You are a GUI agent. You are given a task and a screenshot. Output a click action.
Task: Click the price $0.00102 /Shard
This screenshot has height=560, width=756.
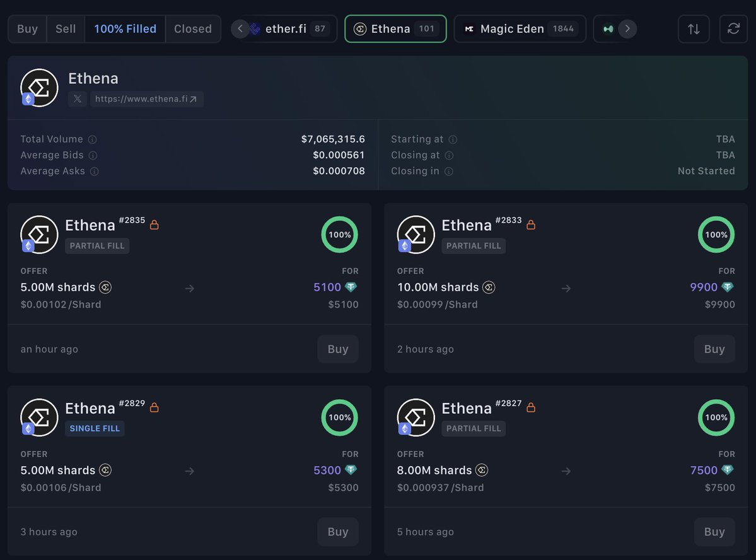tap(61, 305)
